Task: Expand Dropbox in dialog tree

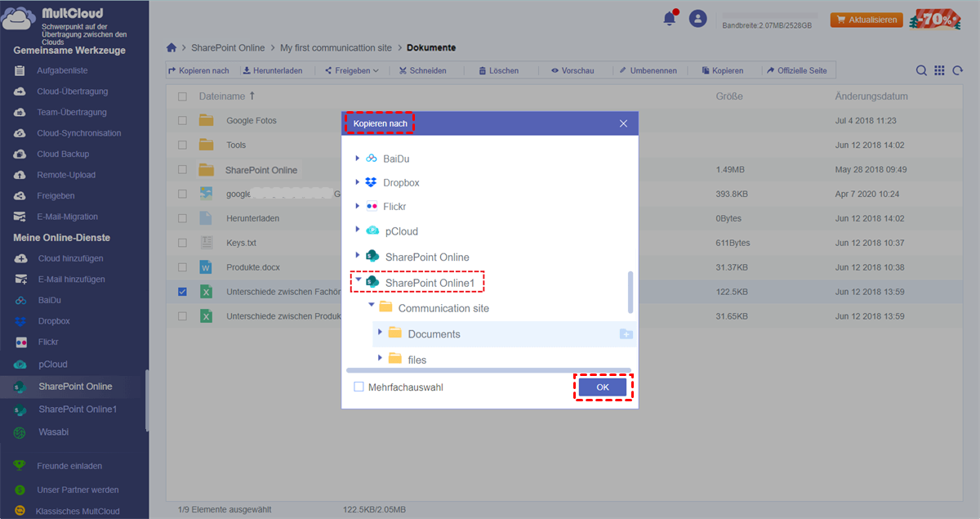Action: pos(357,182)
